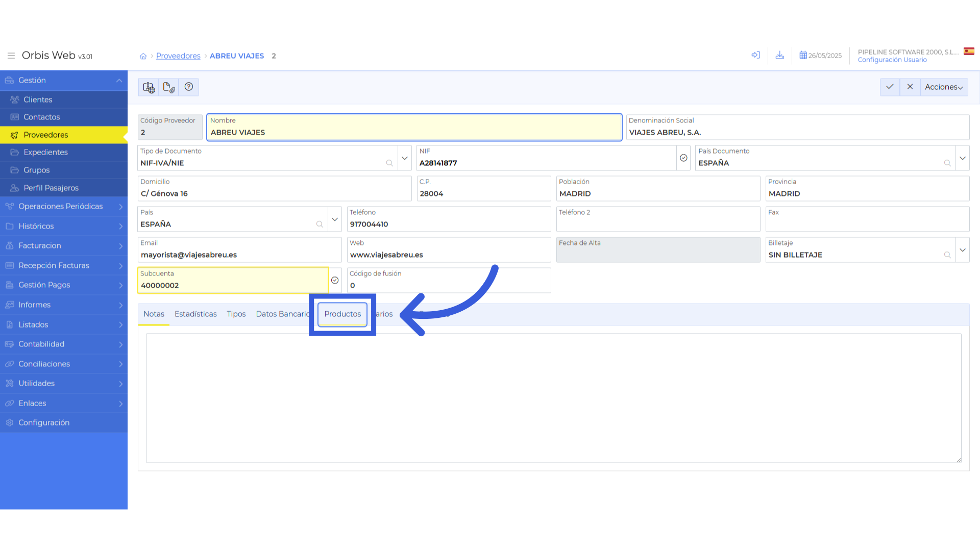Click the Código de fusión field
This screenshot has width=980, height=551.
click(449, 280)
